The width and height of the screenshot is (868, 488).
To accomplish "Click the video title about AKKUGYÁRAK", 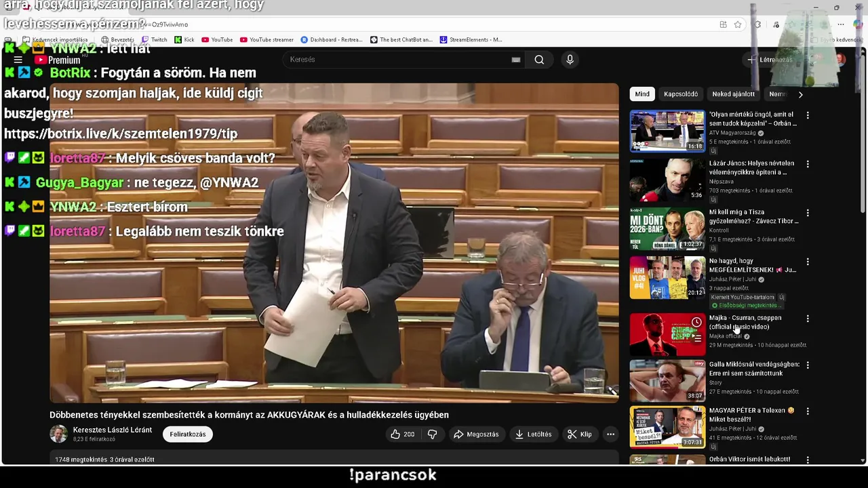I will coord(249,415).
